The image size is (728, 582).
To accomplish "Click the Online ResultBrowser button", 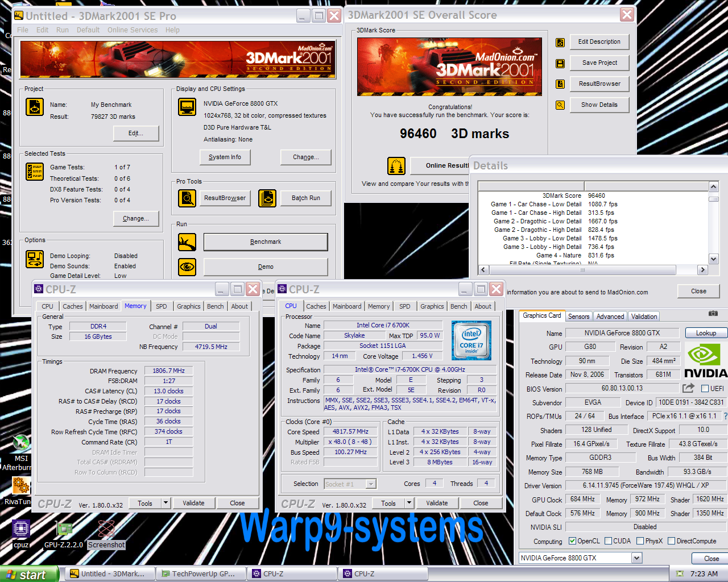I will (440, 166).
